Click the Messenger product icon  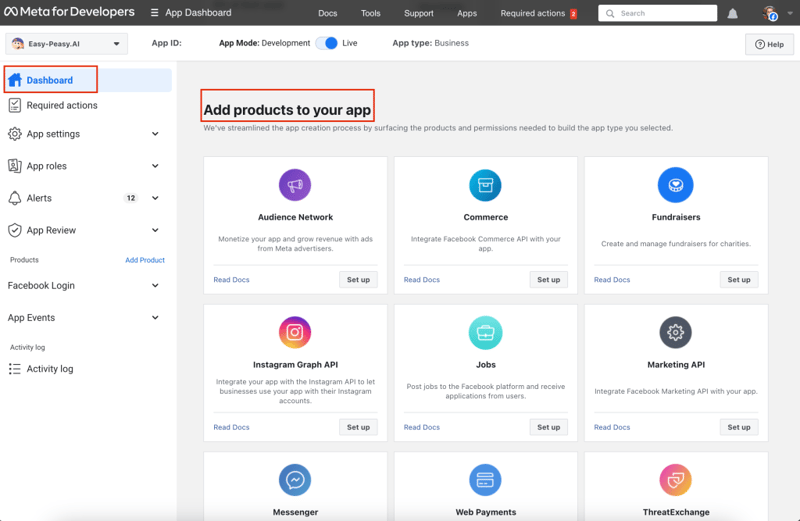(294, 480)
